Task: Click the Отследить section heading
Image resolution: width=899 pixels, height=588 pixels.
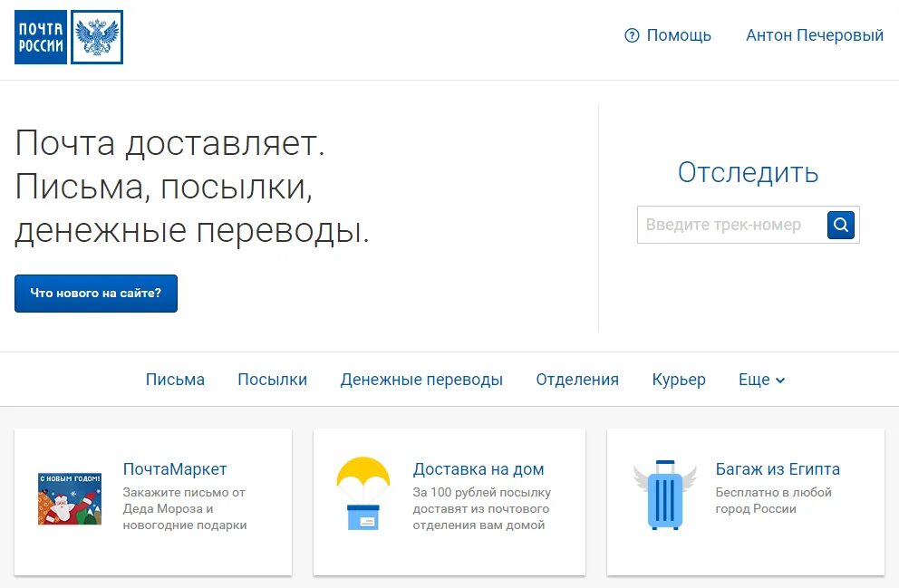Action: 748,173
